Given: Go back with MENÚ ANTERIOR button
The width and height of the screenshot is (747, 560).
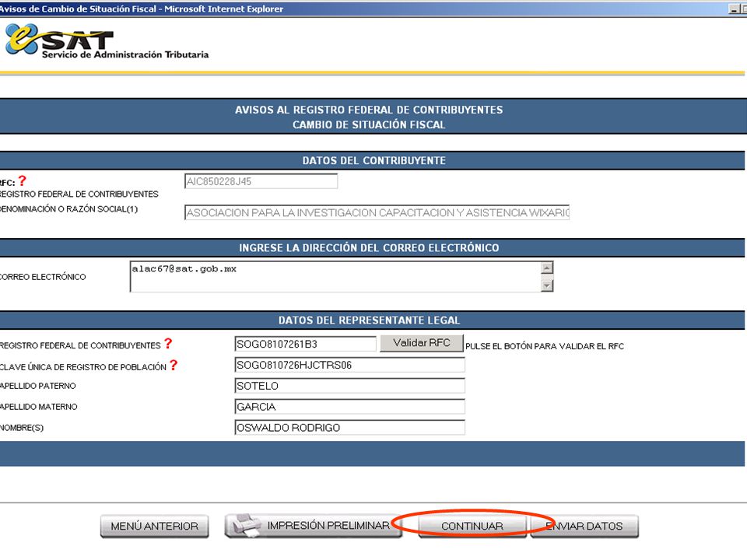Looking at the screenshot, I should (154, 527).
